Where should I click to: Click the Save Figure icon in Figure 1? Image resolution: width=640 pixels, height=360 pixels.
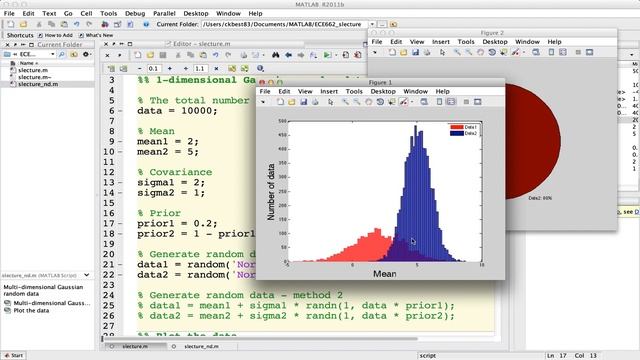[x=303, y=102]
